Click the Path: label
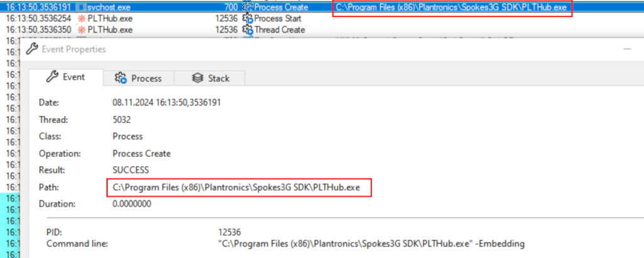Image resolution: width=644 pixels, height=258 pixels. (49, 188)
